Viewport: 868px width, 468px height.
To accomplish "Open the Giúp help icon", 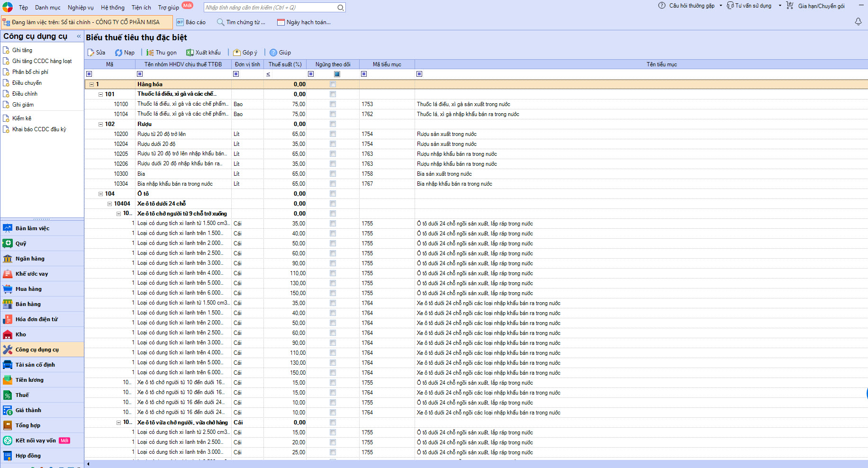I will (273, 53).
